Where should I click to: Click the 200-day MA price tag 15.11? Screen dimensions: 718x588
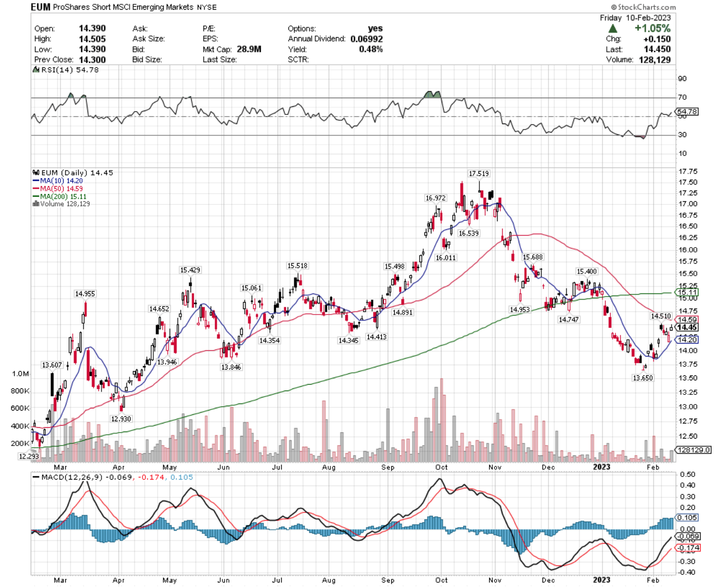point(687,292)
